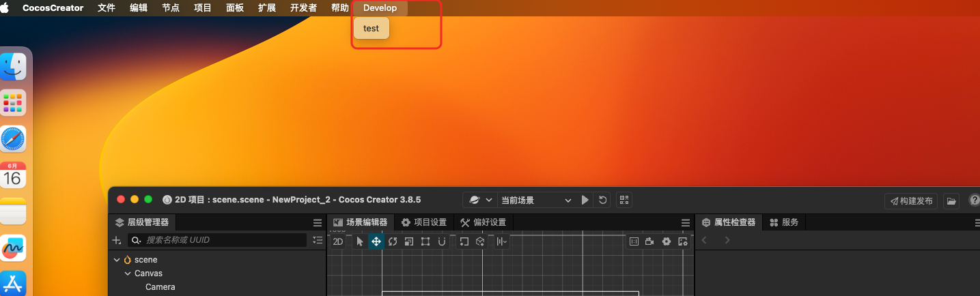Switch to the 服务 tab
Viewport: 980px width, 296px height.
(x=785, y=222)
